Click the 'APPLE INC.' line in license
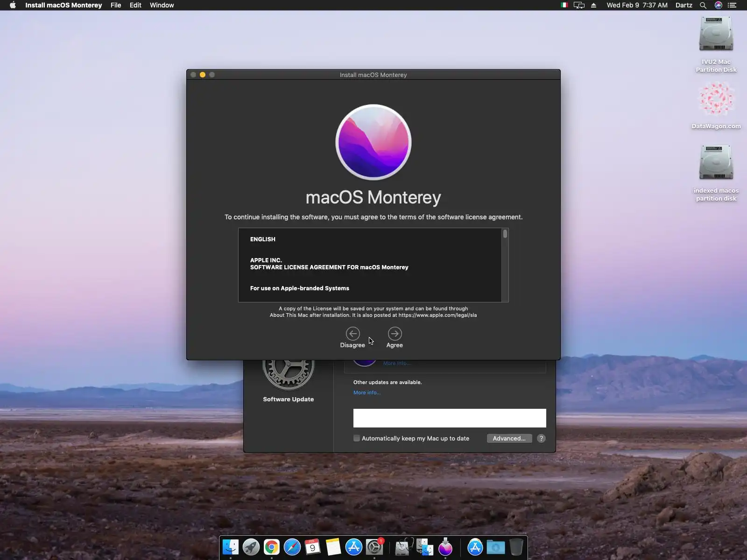 [266, 260]
